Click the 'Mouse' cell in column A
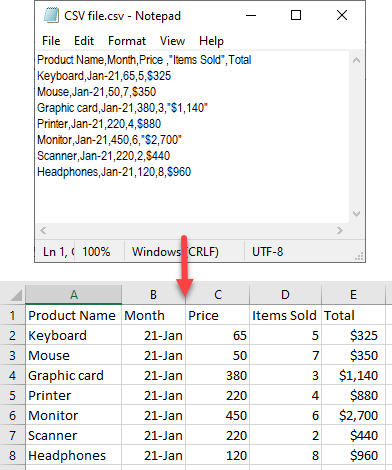The height and width of the screenshot is (470, 392). pos(74,355)
